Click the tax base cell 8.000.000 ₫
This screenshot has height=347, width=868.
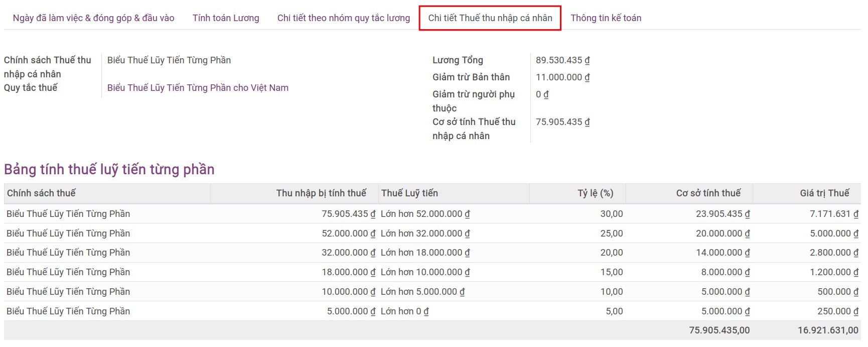726,272
